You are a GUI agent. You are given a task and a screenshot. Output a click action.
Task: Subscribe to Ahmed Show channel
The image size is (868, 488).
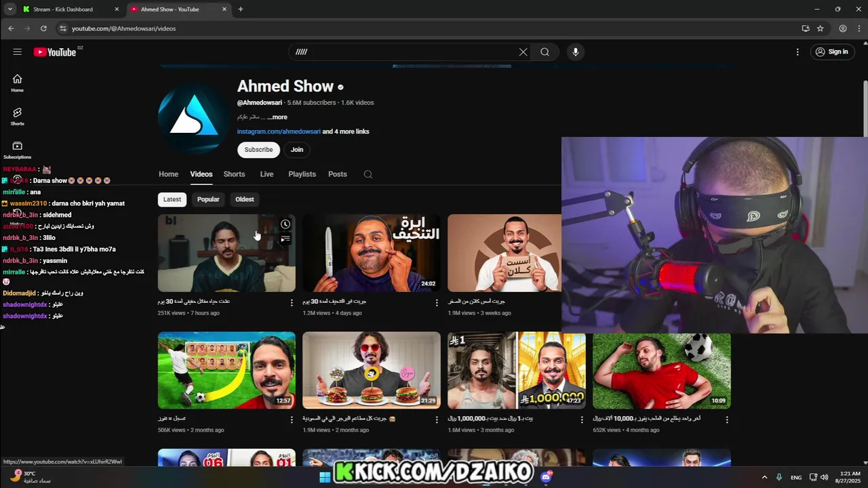[x=258, y=150]
